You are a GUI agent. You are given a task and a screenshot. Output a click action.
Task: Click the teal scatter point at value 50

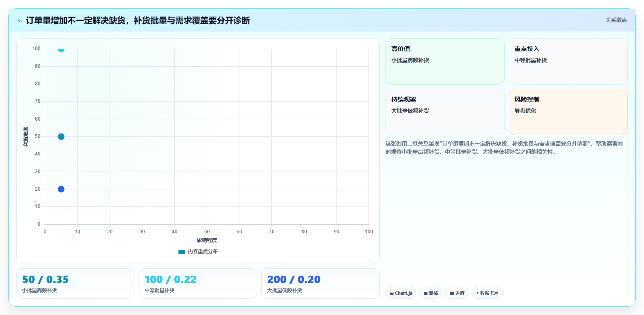[61, 137]
